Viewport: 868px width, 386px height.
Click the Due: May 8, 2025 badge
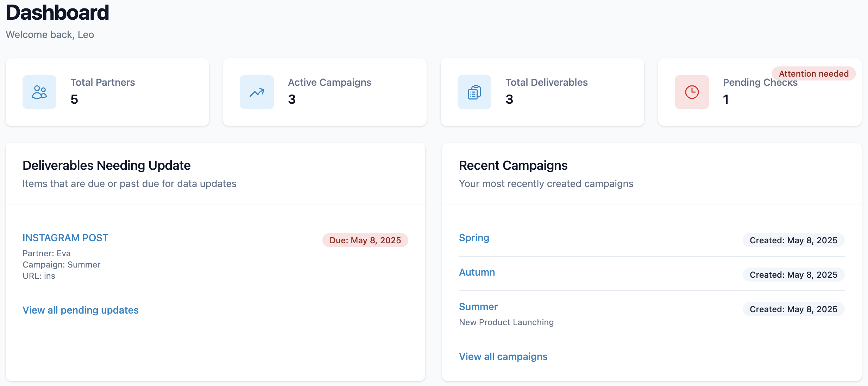365,240
